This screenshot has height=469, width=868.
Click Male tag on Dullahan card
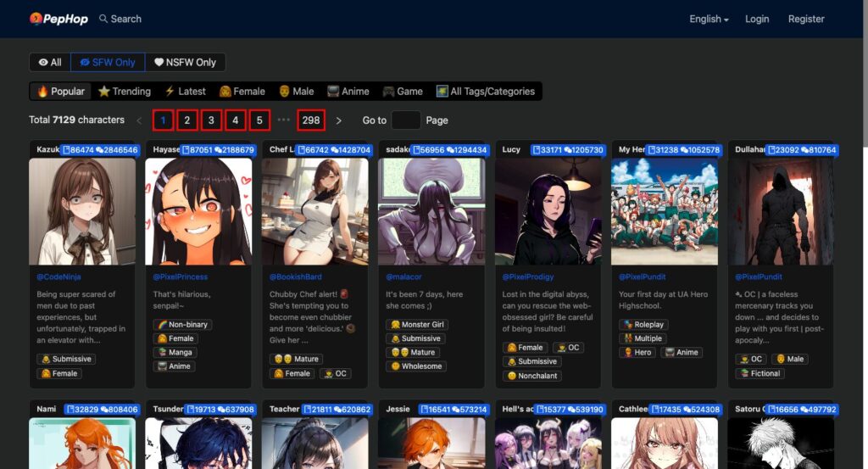(x=790, y=359)
